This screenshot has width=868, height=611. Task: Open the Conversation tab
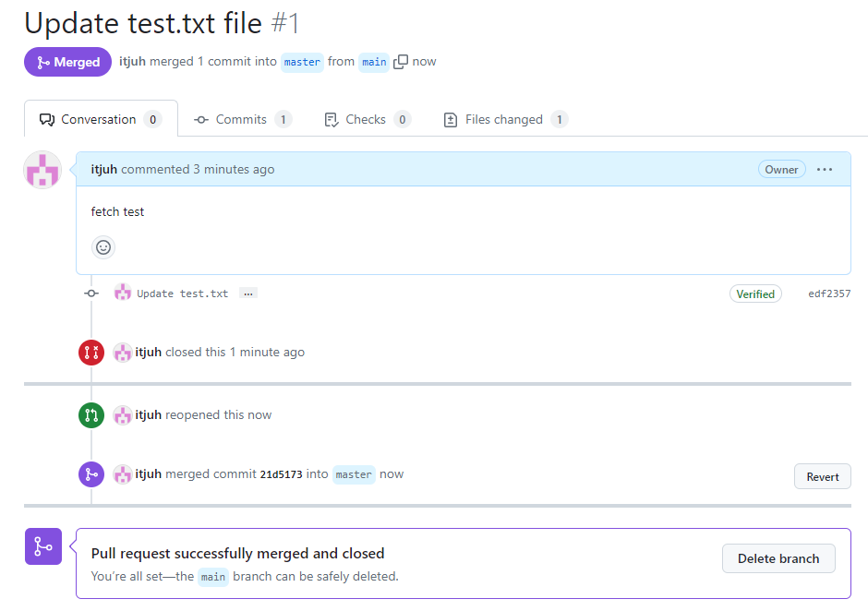click(101, 119)
